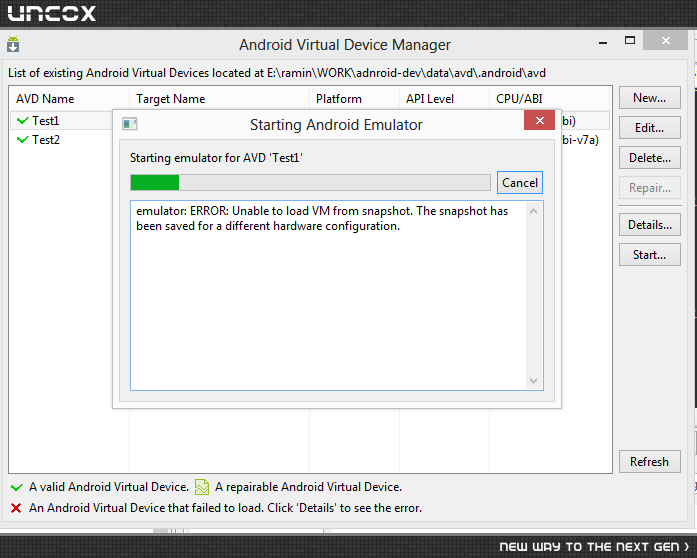Image resolution: width=697 pixels, height=558 pixels.
Task: Click the emulator dialog window icon
Action: (129, 124)
